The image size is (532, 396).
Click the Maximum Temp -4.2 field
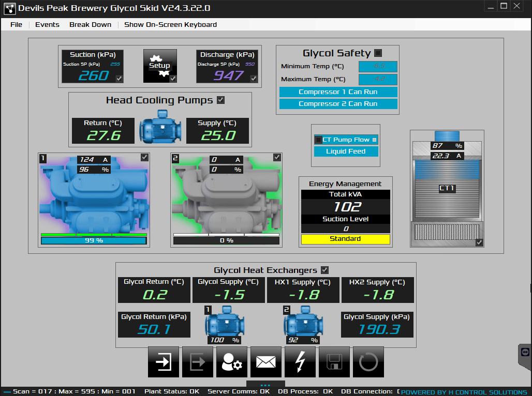[x=378, y=79]
